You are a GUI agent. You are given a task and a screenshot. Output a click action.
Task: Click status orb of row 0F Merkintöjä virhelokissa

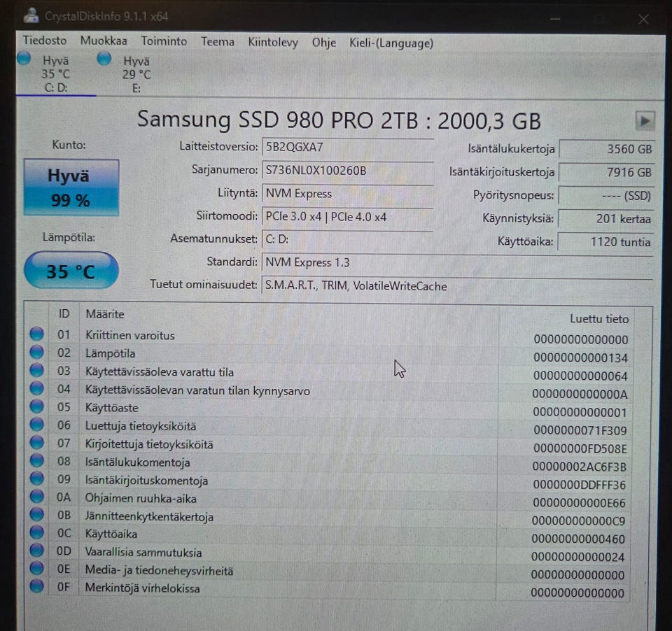pyautogui.click(x=37, y=586)
